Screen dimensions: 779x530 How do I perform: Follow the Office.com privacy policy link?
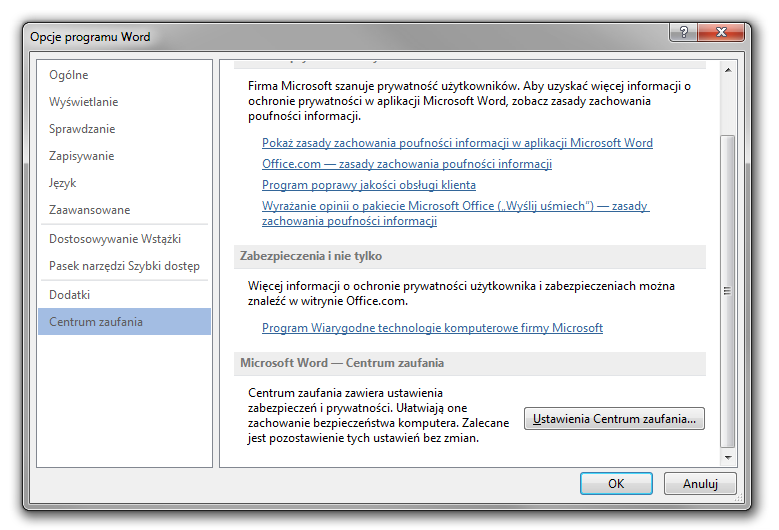point(407,164)
